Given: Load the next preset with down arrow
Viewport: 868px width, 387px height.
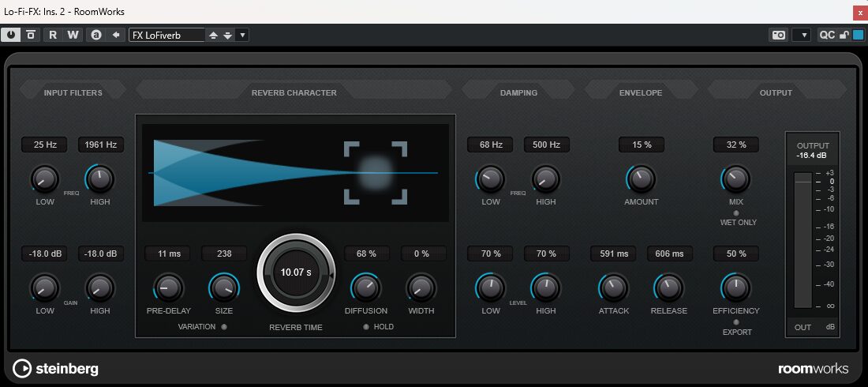Looking at the screenshot, I should point(227,35).
